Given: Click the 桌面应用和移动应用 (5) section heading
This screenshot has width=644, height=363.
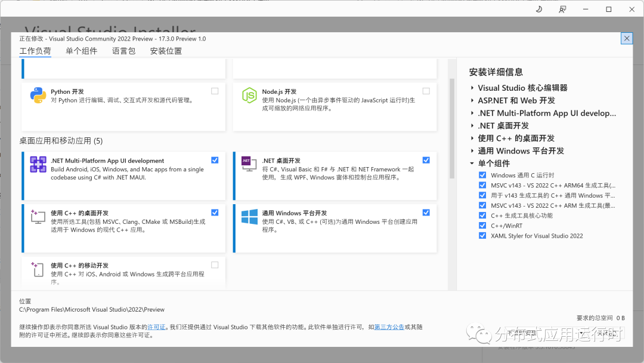Looking at the screenshot, I should click(x=61, y=140).
